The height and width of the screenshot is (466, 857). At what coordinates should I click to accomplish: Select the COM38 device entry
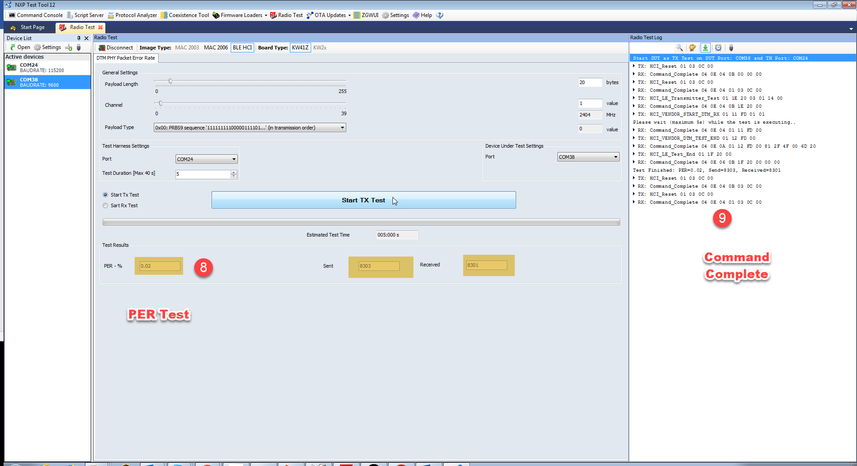[x=48, y=82]
